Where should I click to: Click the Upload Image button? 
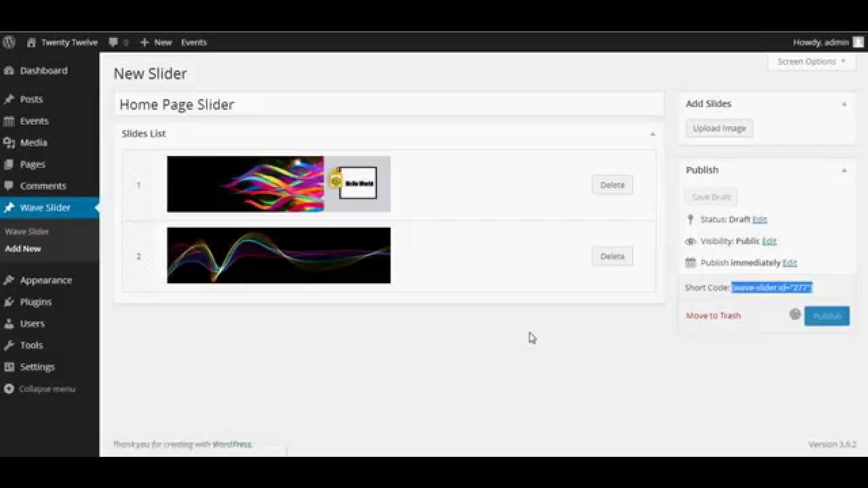(719, 128)
